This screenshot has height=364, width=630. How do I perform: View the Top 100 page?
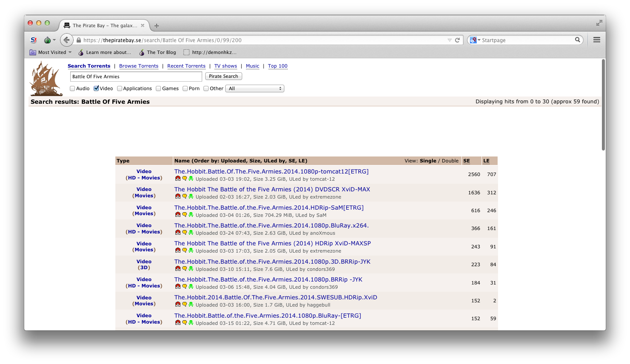(278, 66)
